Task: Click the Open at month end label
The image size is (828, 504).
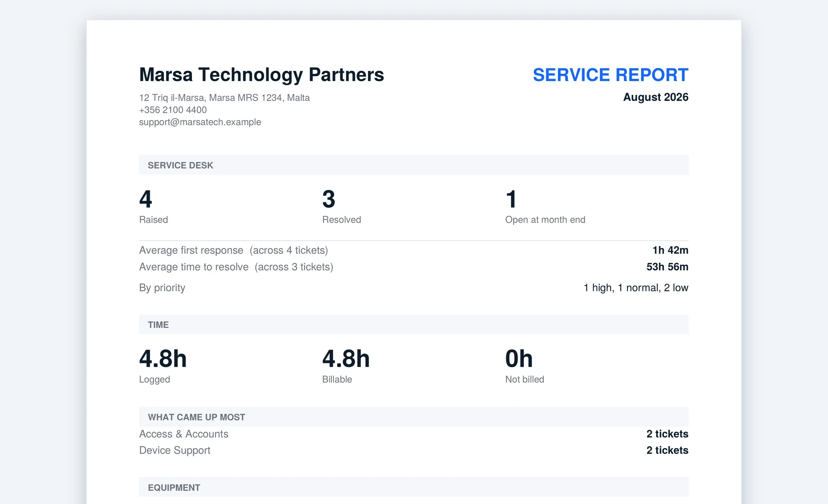Action: [545, 219]
